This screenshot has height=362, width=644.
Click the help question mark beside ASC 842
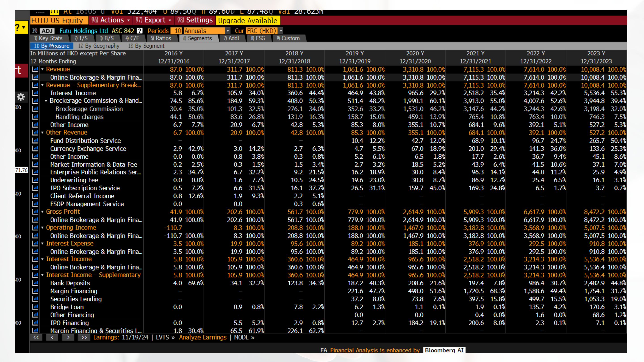140,31
